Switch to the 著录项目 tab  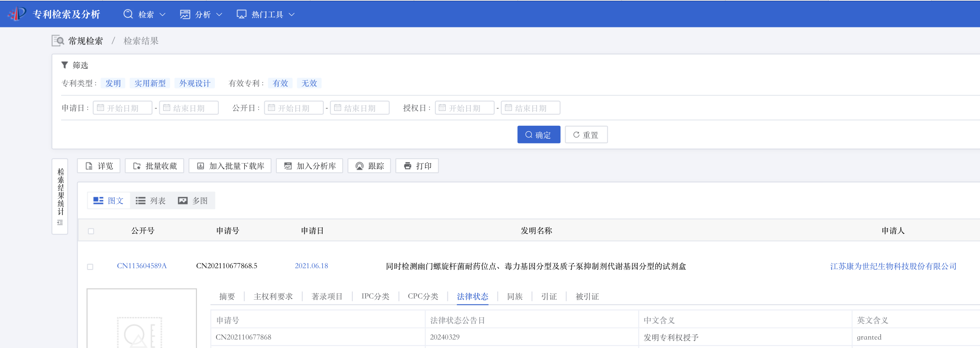coord(327,296)
